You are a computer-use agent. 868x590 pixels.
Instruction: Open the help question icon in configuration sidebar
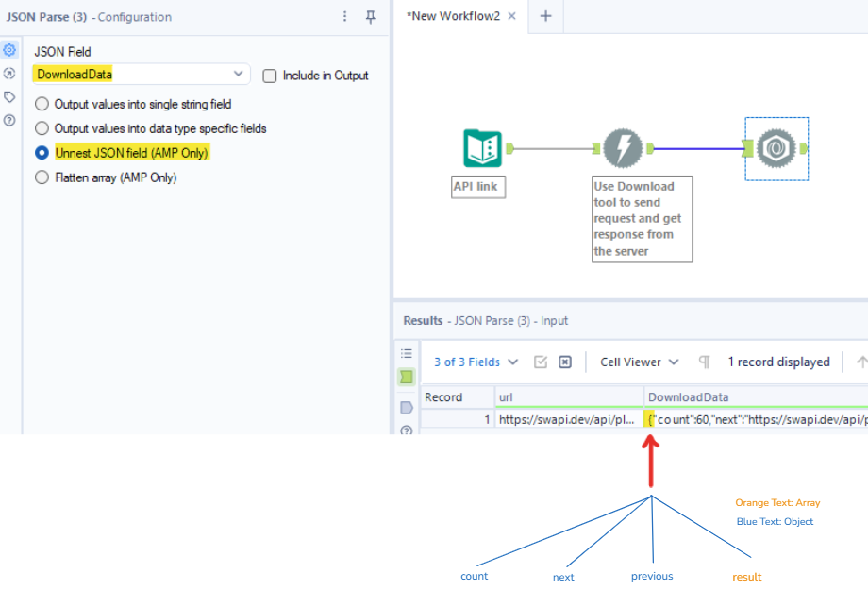click(x=9, y=120)
